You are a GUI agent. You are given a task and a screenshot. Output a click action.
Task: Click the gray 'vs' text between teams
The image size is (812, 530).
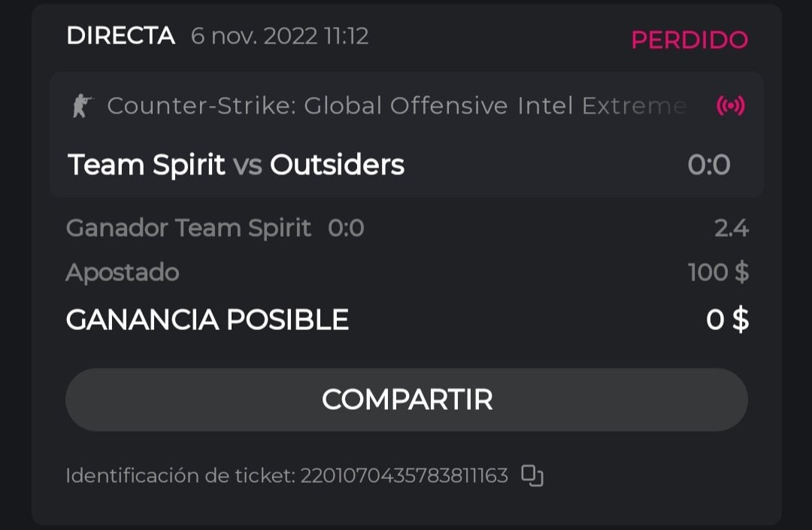(x=247, y=165)
